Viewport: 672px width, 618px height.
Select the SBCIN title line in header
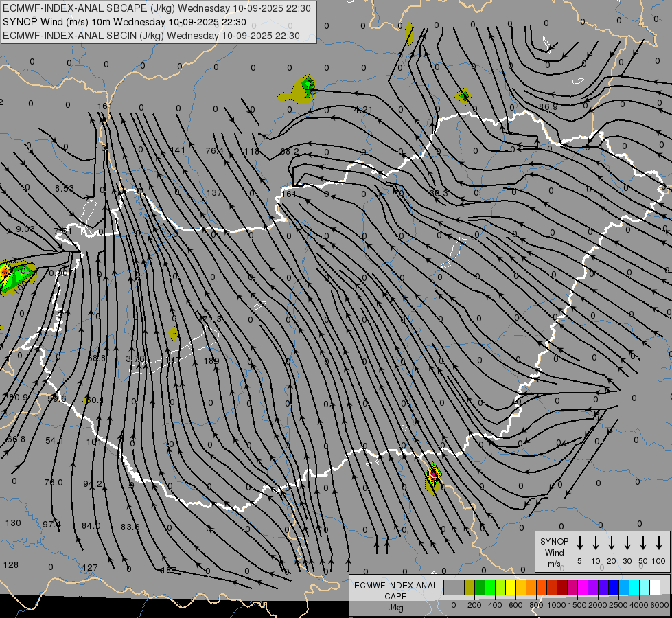151,36
